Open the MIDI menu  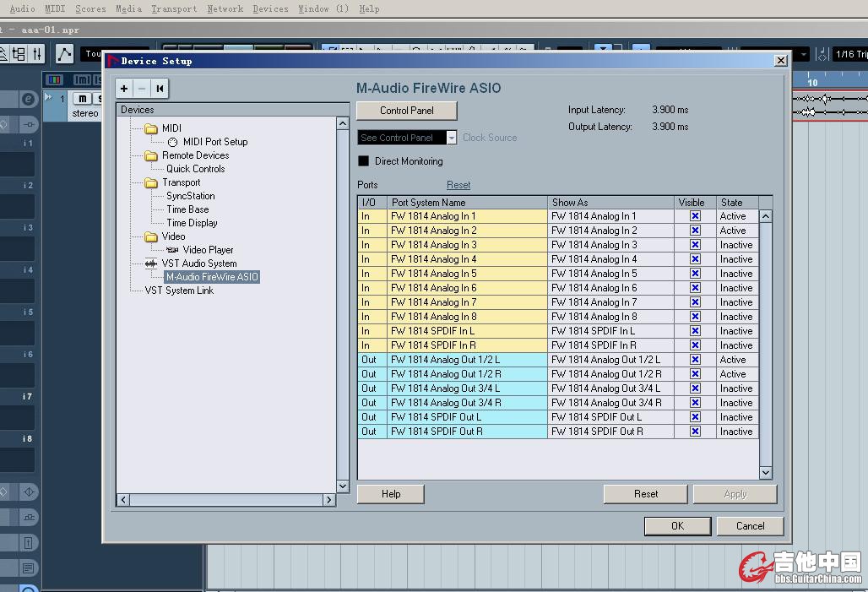coord(55,8)
